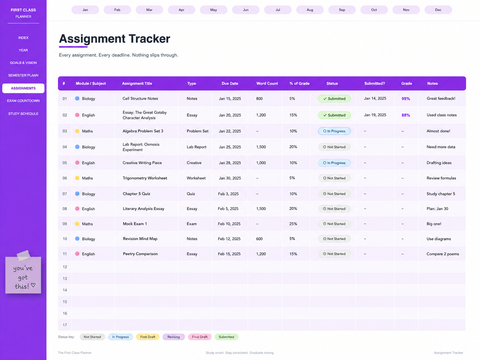
Task: Click Not Started status for Lab Report Osmosis
Action: tap(334, 147)
